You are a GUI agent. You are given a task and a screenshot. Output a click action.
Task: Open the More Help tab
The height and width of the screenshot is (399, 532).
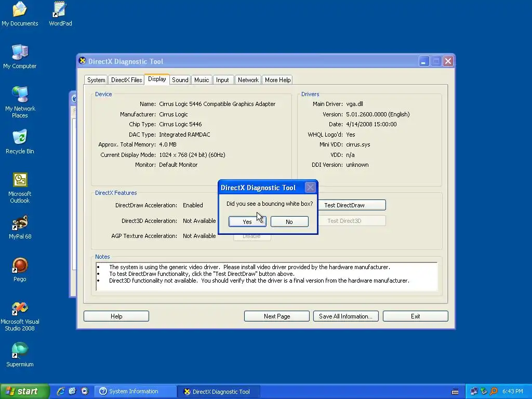click(x=277, y=79)
